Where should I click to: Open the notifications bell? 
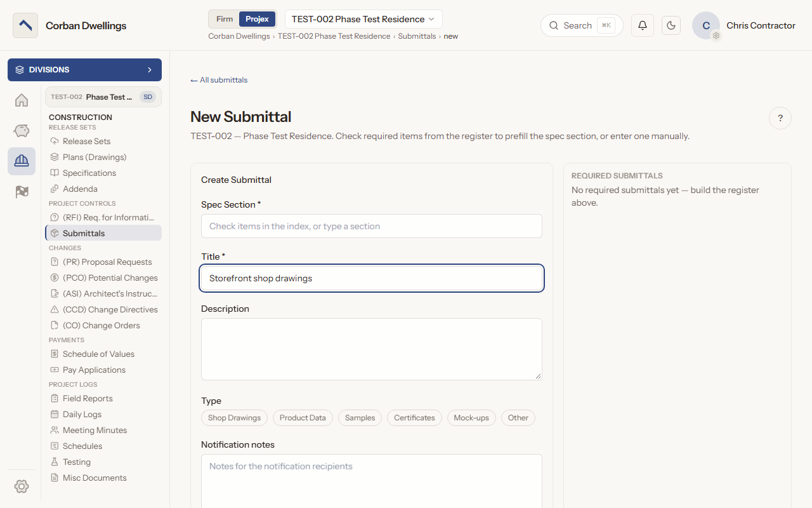(643, 25)
